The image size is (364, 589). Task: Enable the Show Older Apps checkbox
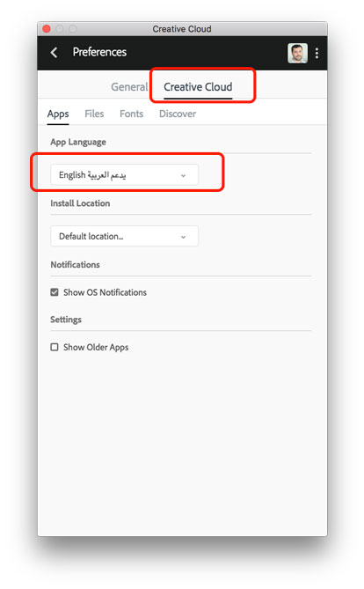click(55, 347)
